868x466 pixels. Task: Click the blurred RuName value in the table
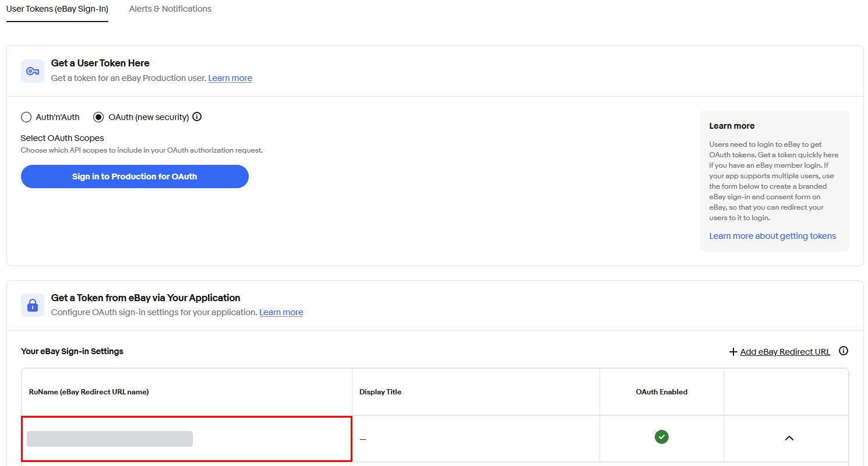(110, 439)
